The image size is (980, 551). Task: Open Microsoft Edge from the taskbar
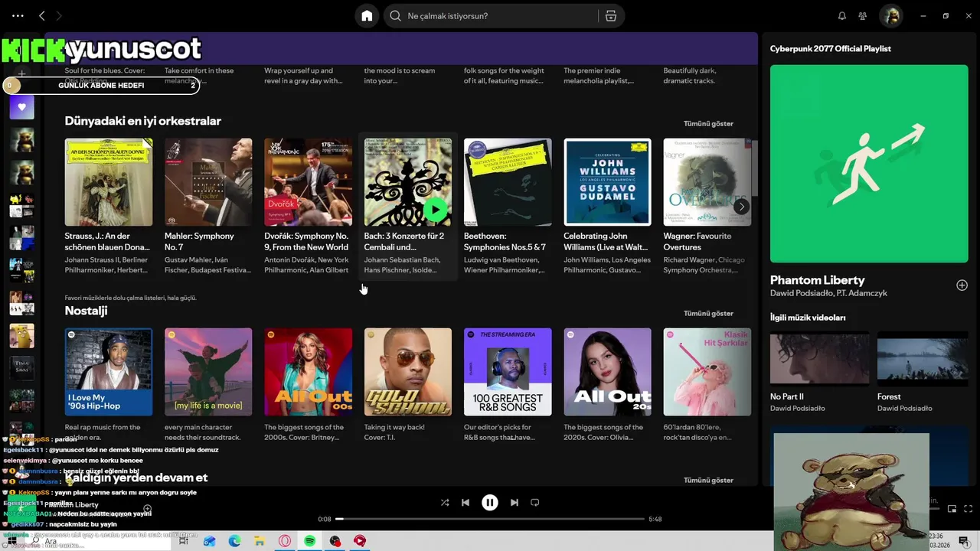[x=234, y=541]
